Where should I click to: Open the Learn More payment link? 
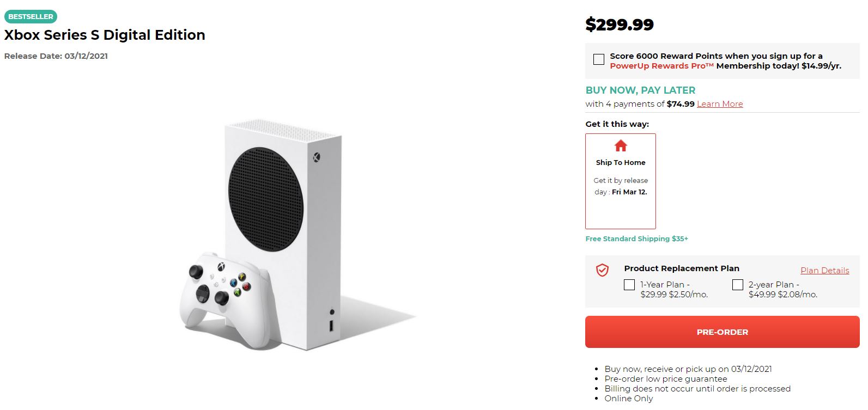(x=720, y=104)
